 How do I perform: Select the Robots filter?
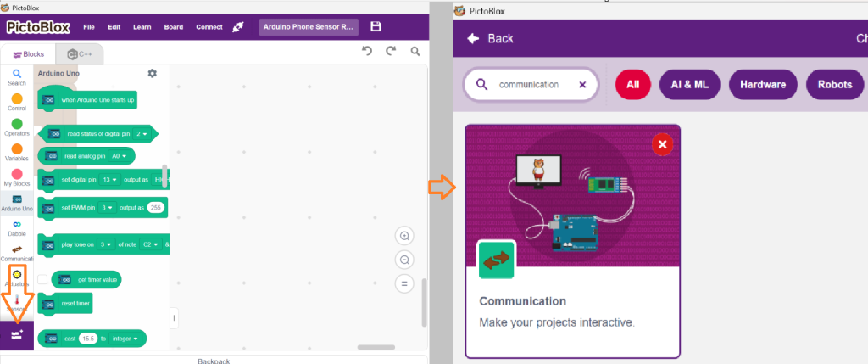coord(835,85)
